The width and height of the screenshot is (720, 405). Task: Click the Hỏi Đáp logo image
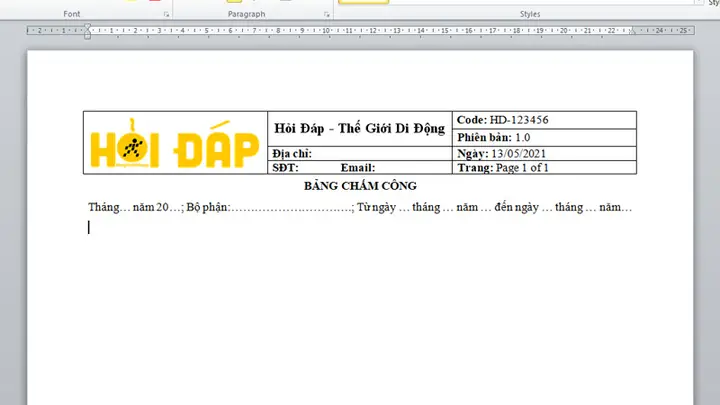(x=174, y=143)
